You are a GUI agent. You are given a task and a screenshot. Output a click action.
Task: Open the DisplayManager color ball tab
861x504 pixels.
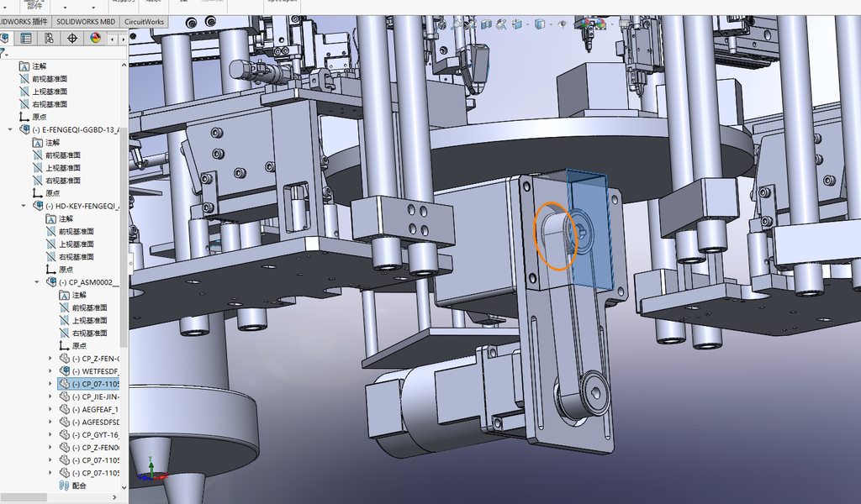pos(96,39)
